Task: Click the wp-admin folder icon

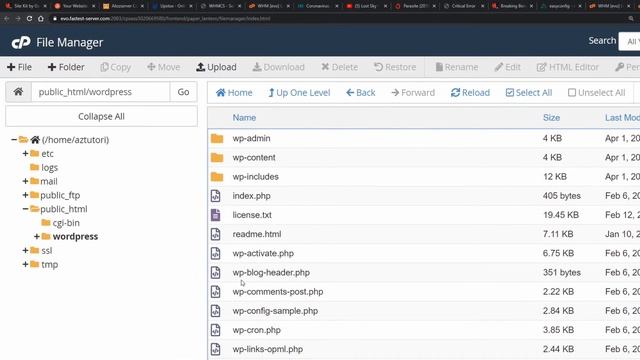Action: click(217, 139)
